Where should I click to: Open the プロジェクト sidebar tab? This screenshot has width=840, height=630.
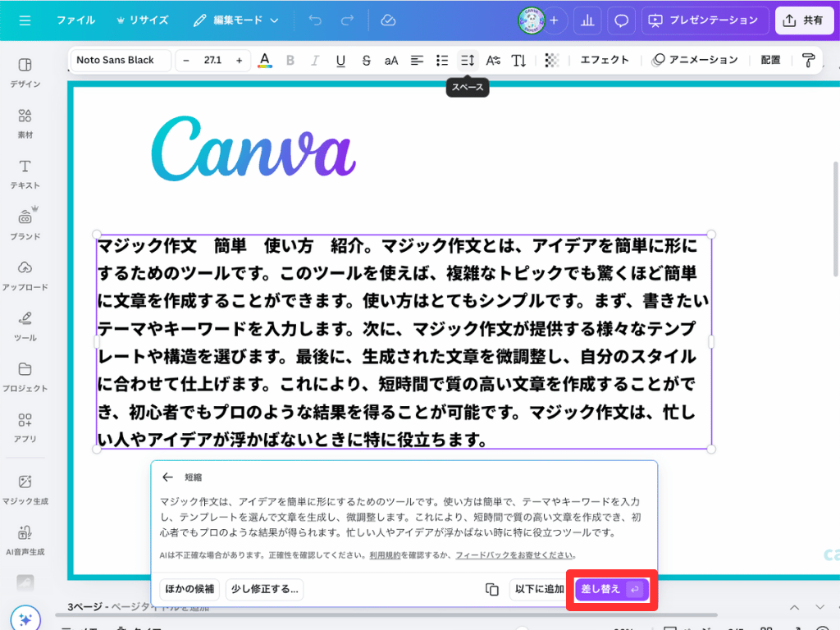click(x=25, y=377)
